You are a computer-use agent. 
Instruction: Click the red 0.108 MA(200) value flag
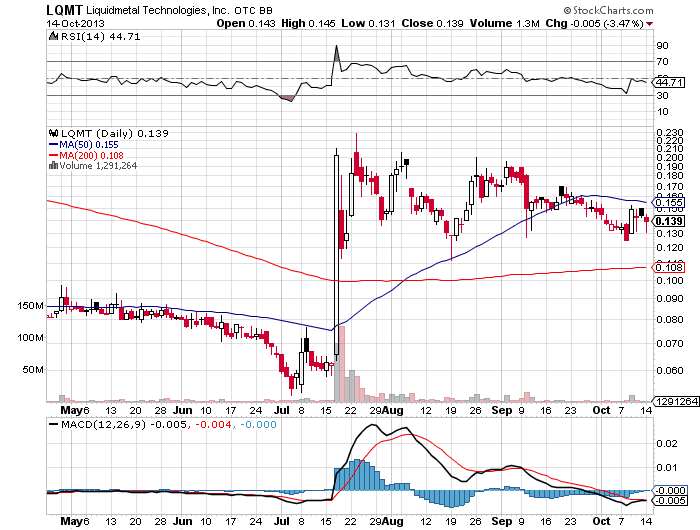tap(668, 267)
